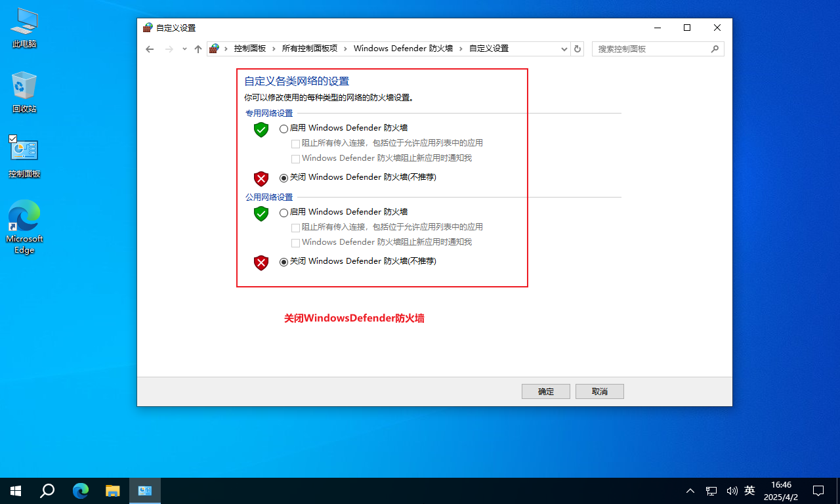Open the network tray icon
Screen dimensions: 840x504
click(x=711, y=491)
